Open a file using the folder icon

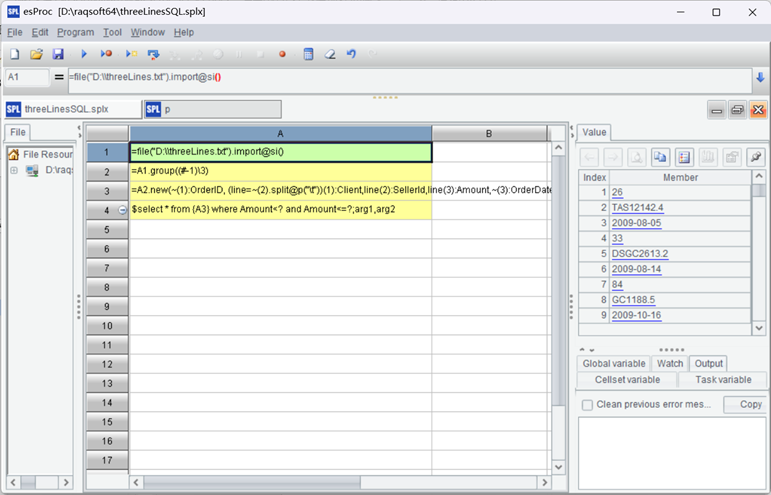click(36, 54)
